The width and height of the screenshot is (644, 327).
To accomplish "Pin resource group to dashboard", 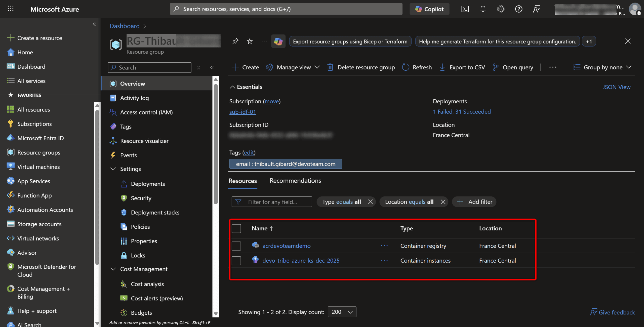I will coord(235,41).
